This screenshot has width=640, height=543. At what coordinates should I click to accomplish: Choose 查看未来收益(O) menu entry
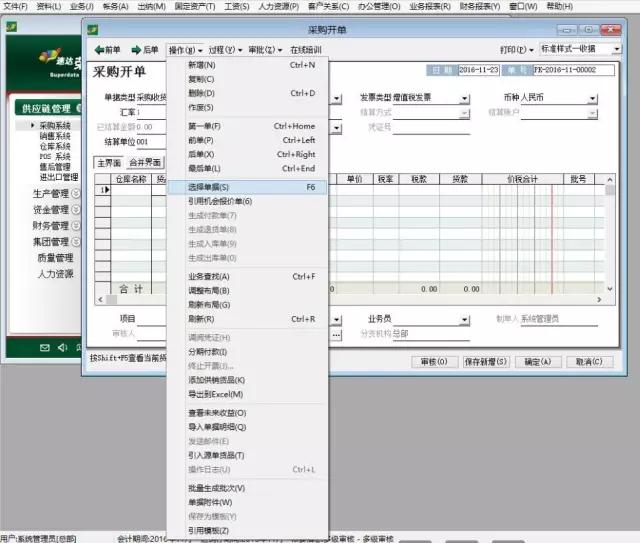247,413
